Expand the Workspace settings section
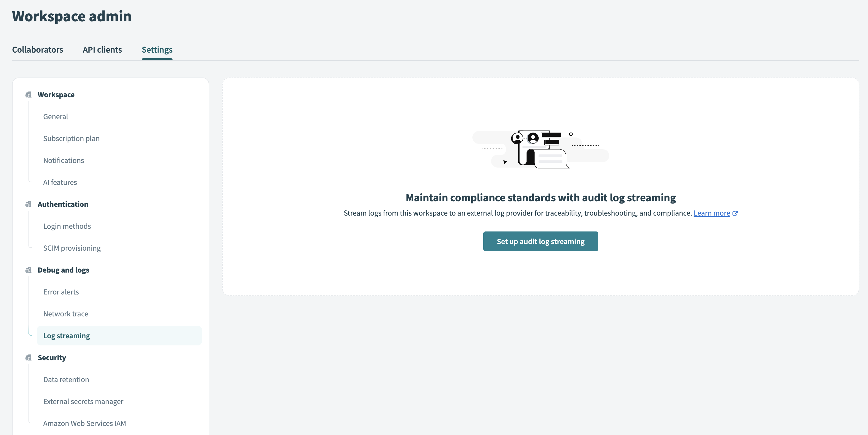 (56, 94)
